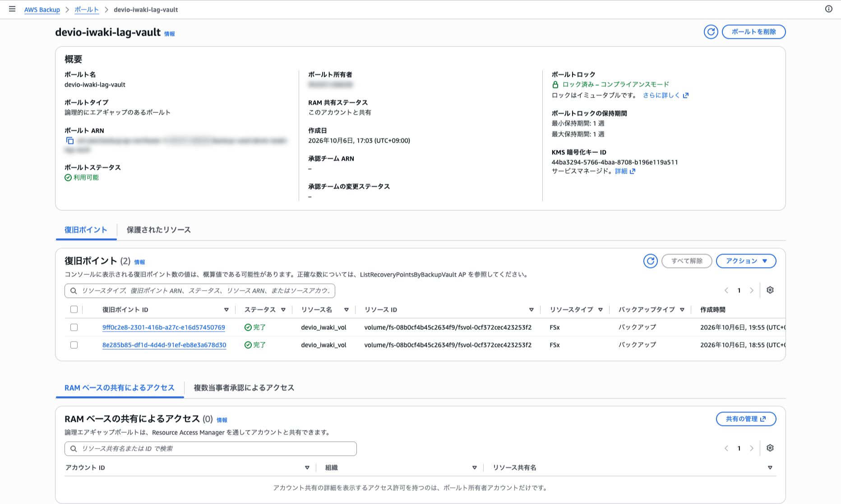This screenshot has width=841, height=504.
Task: Open recovery point 8e285b85-df1d link
Action: click(x=164, y=345)
